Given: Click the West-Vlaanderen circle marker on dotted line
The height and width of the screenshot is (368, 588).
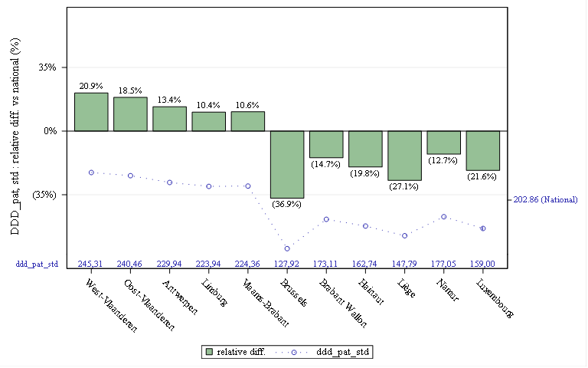Looking at the screenshot, I should tap(92, 172).
